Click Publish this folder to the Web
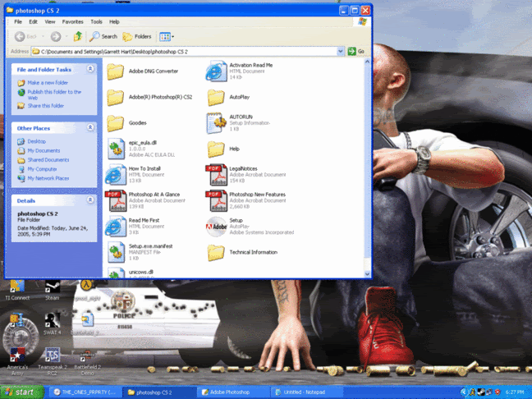The width and height of the screenshot is (532, 399). point(54,94)
